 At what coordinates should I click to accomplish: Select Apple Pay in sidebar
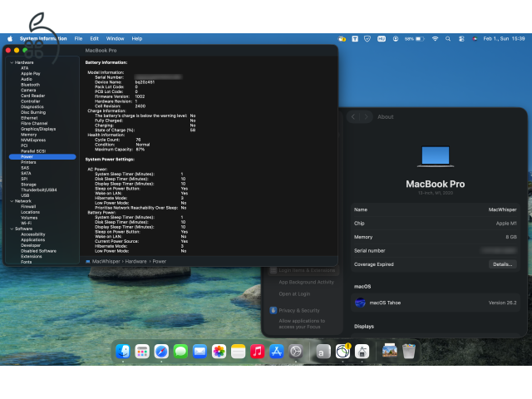31,74
